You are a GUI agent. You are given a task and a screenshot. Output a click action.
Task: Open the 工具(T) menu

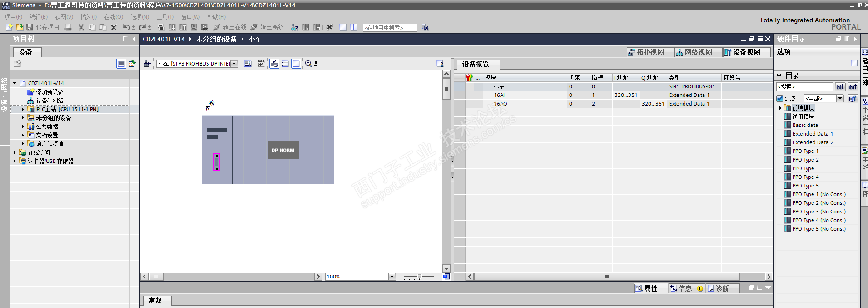coord(165,17)
